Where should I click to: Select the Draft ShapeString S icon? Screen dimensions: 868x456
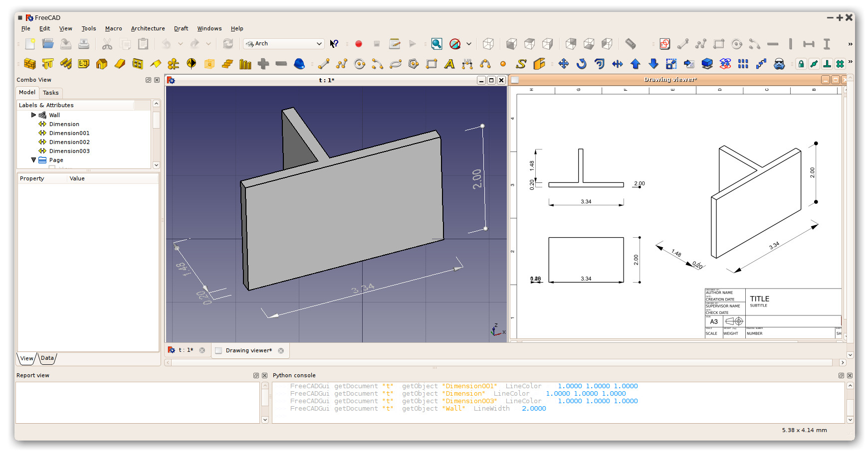tap(521, 64)
